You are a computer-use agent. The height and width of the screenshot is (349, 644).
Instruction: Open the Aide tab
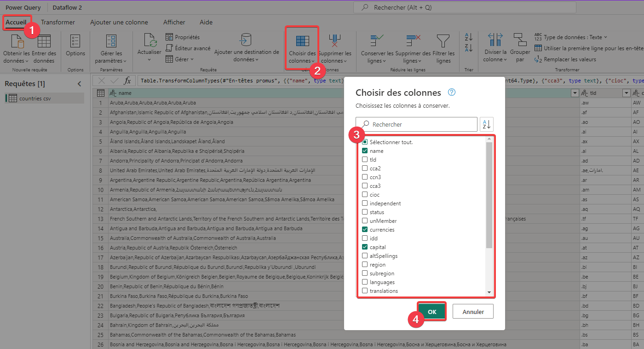tap(206, 22)
